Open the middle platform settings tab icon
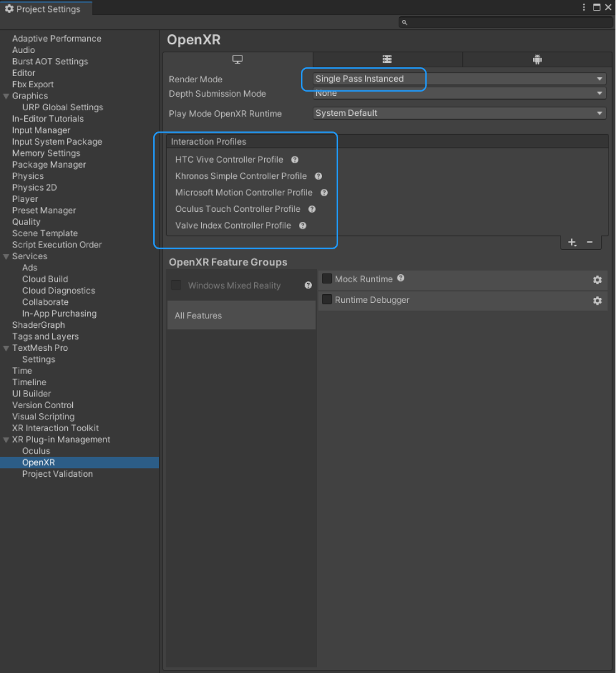The height and width of the screenshot is (673, 616). 387,58
